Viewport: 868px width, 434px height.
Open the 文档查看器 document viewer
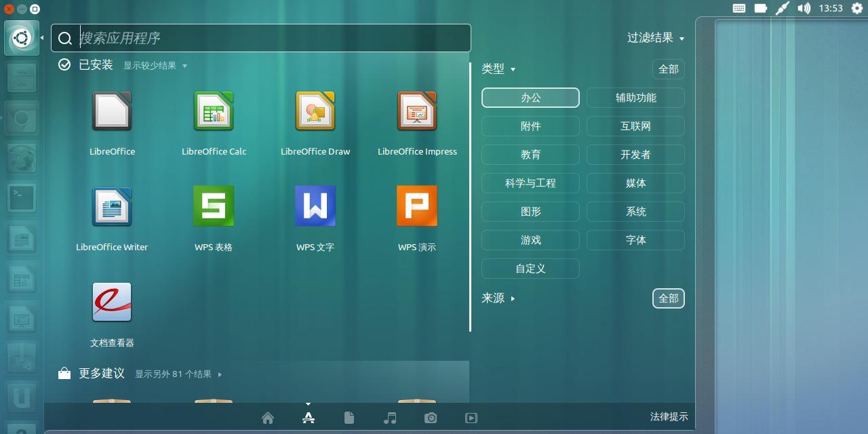coord(112,302)
